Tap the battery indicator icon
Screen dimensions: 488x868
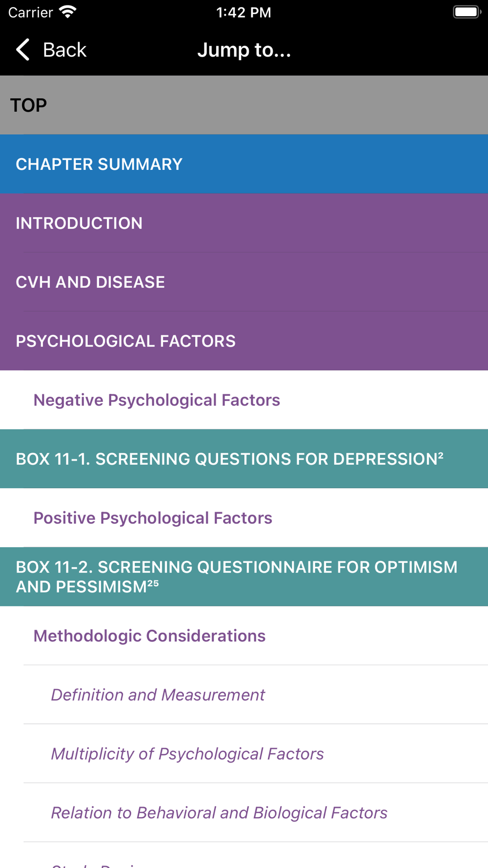tap(467, 12)
